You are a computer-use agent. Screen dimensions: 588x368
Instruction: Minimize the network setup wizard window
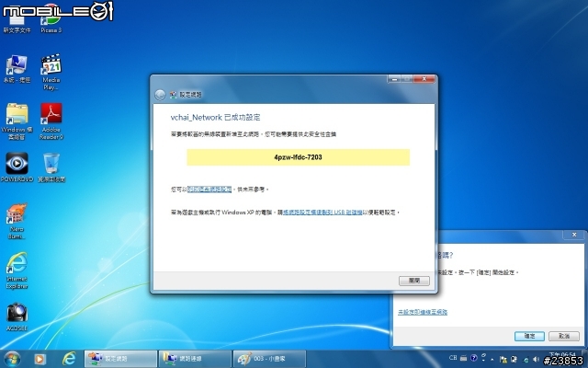(394, 79)
